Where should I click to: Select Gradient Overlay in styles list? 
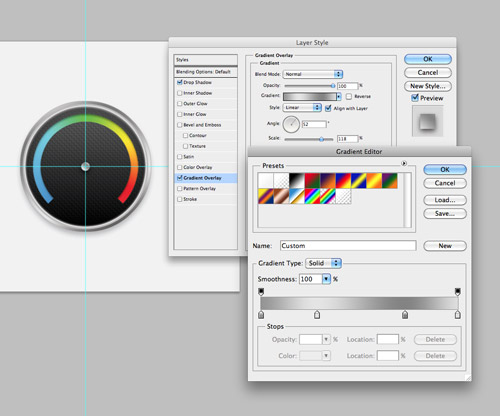[x=206, y=178]
